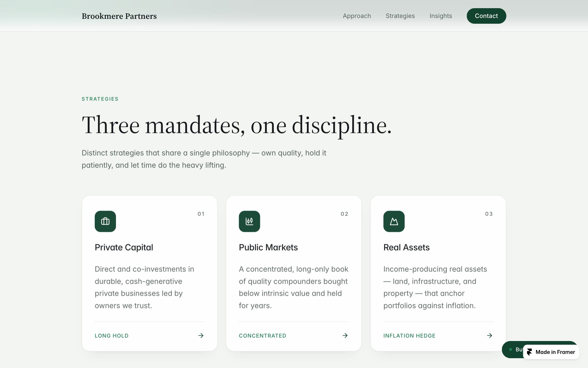Go to Strategies in the navigation
The image size is (588, 368).
400,16
